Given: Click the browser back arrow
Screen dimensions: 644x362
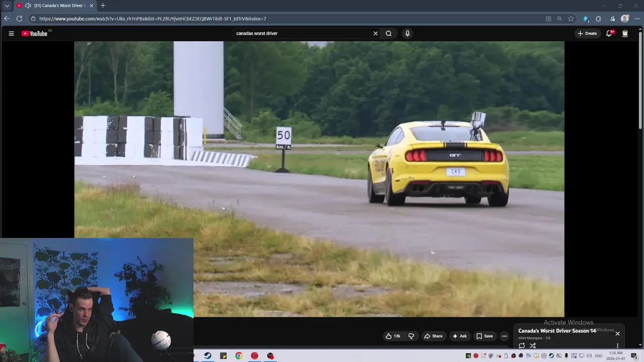Looking at the screenshot, I should tap(7, 19).
